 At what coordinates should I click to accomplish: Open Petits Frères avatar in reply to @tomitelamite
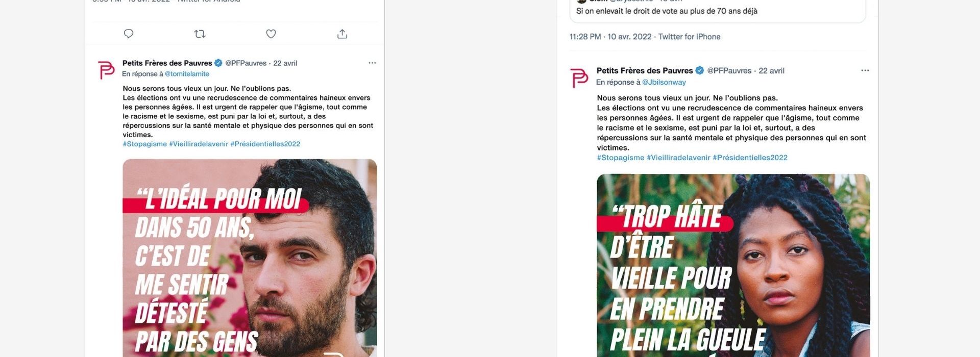(106, 70)
